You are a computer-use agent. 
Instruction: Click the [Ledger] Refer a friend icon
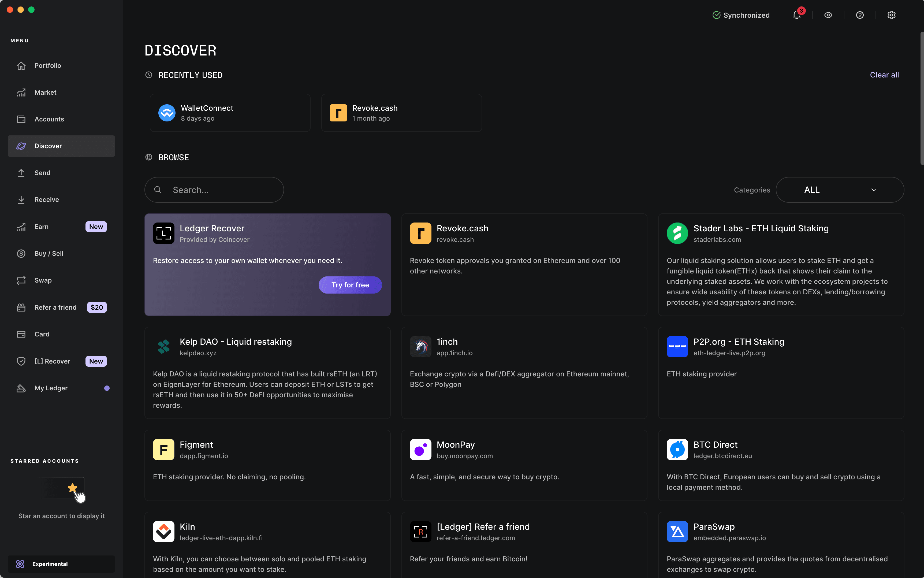(420, 531)
